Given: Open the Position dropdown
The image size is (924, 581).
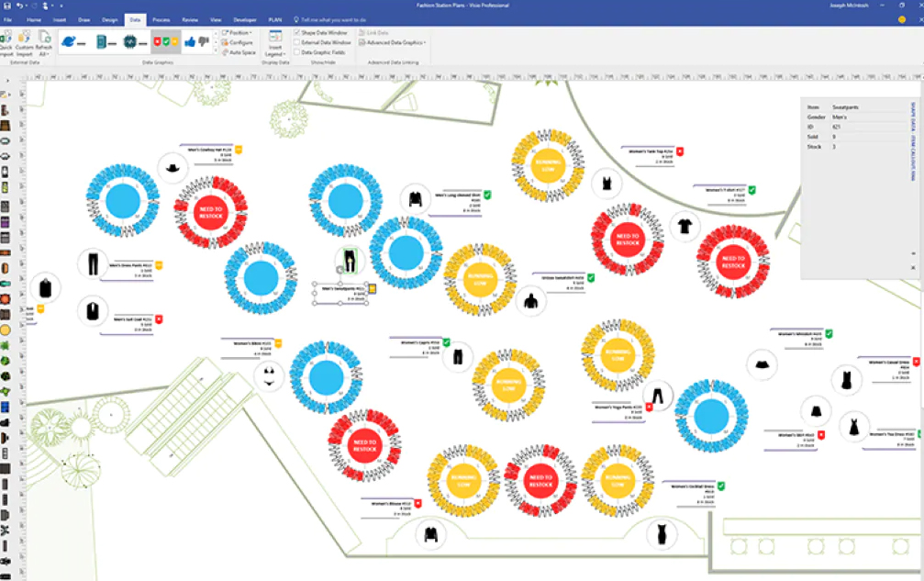Looking at the screenshot, I should pyautogui.click(x=237, y=32).
